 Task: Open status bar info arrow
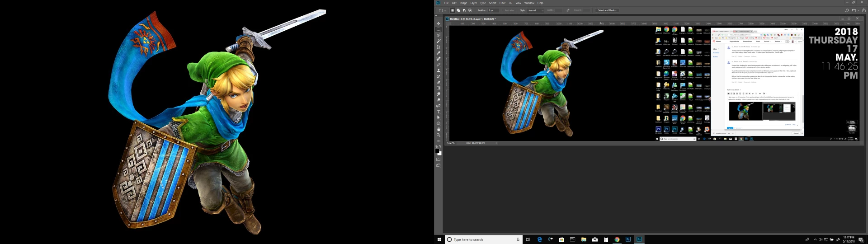click(x=496, y=143)
